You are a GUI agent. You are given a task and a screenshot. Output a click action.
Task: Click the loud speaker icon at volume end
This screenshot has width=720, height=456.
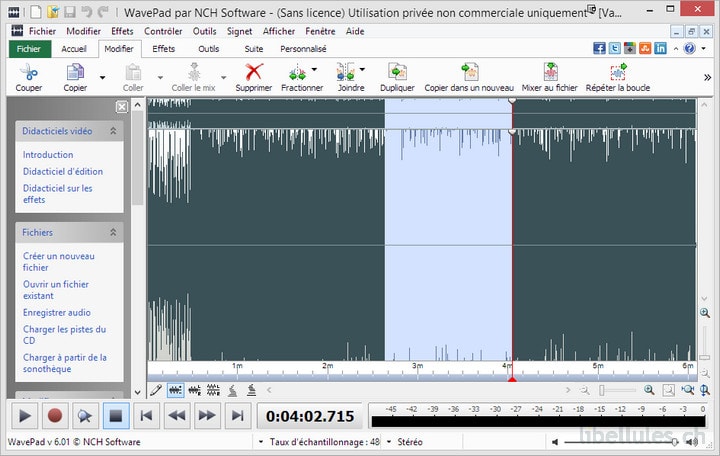click(x=692, y=442)
